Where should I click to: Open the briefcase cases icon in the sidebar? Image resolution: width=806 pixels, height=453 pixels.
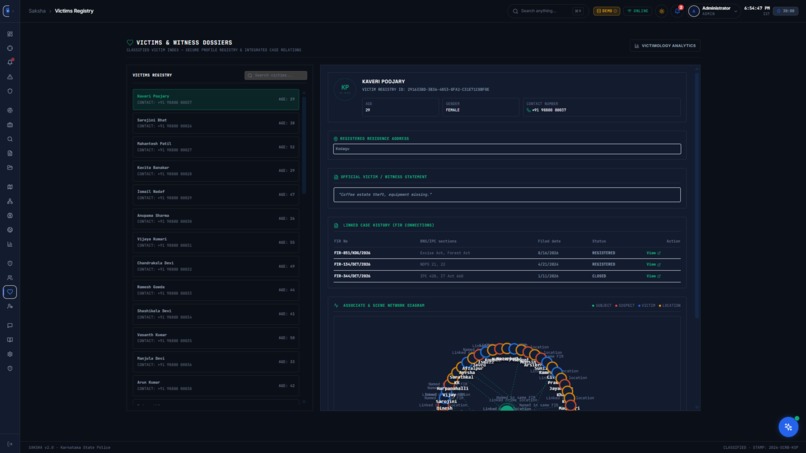(x=10, y=125)
